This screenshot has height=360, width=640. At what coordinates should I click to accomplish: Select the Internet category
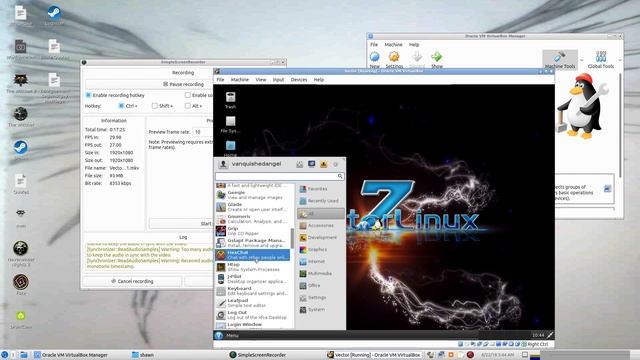coord(321,261)
